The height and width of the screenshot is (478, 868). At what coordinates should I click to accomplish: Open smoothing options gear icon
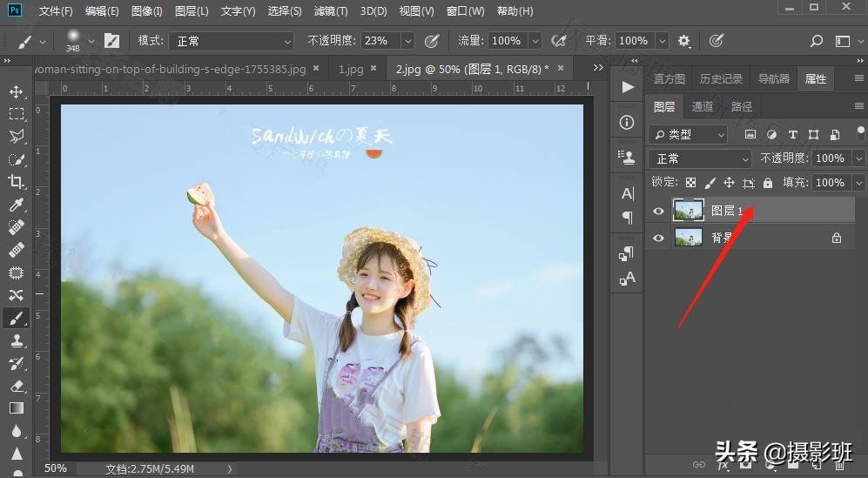[x=684, y=41]
